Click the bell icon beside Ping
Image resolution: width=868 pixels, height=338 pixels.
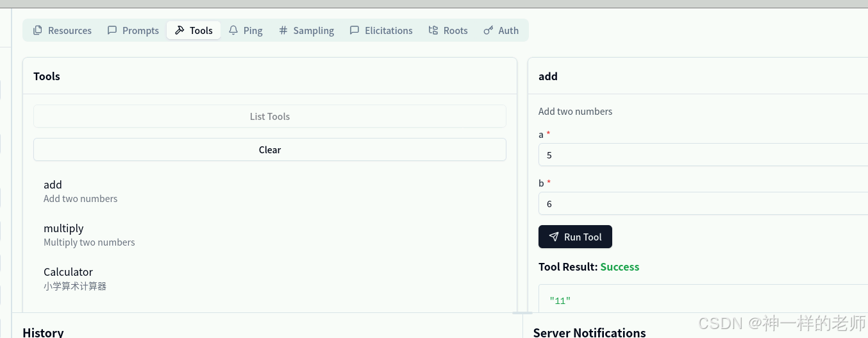point(233,30)
